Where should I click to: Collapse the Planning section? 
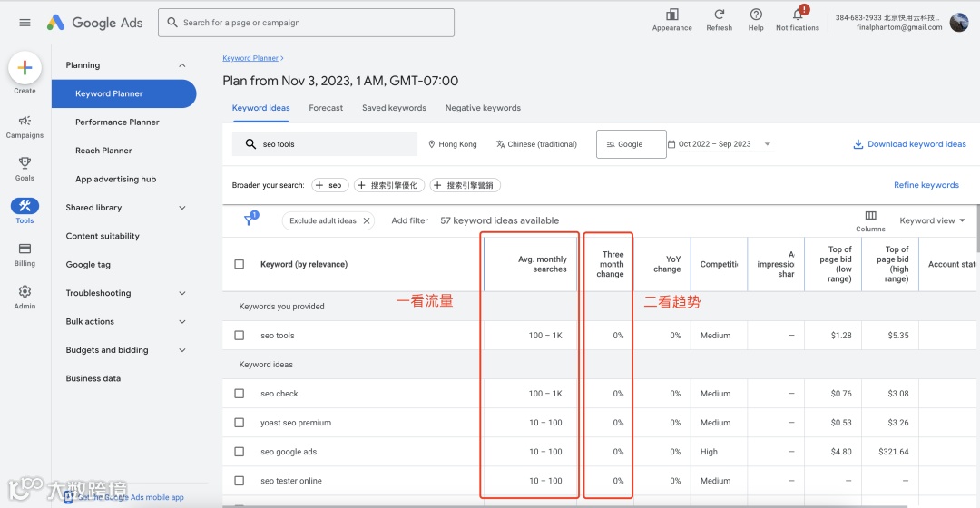pyautogui.click(x=181, y=65)
